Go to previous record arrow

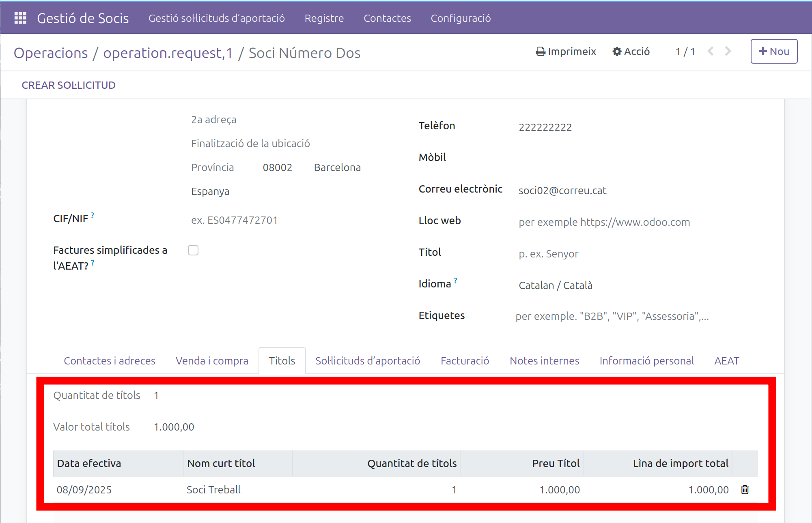[x=710, y=51]
